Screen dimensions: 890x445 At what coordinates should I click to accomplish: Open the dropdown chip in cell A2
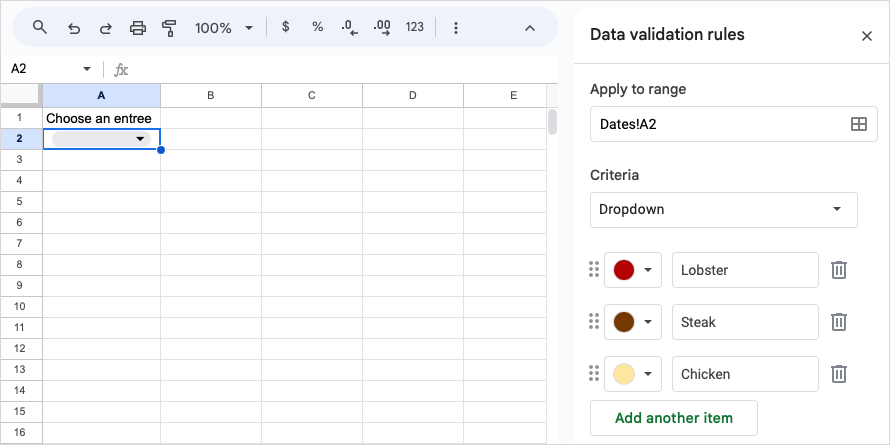140,139
